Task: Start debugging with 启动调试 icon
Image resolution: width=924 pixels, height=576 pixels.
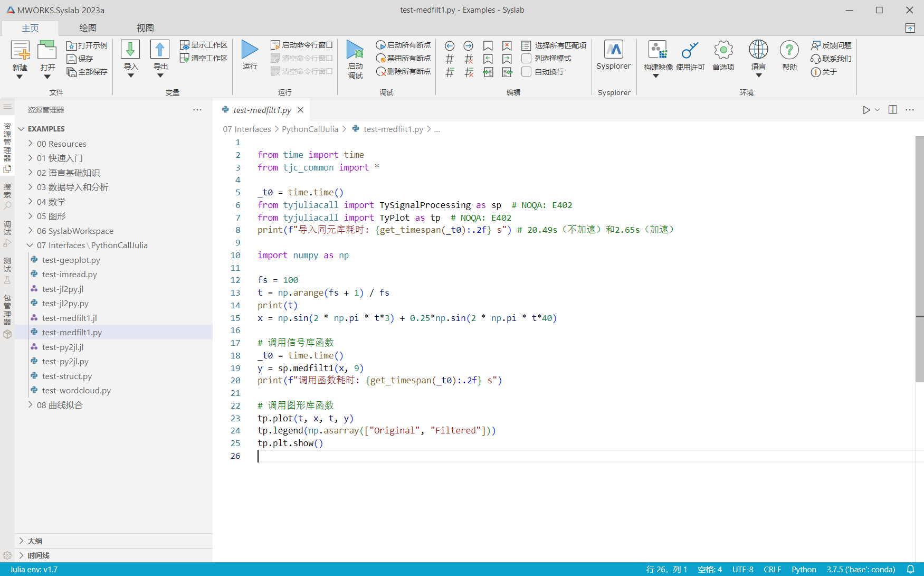Action: pos(355,50)
